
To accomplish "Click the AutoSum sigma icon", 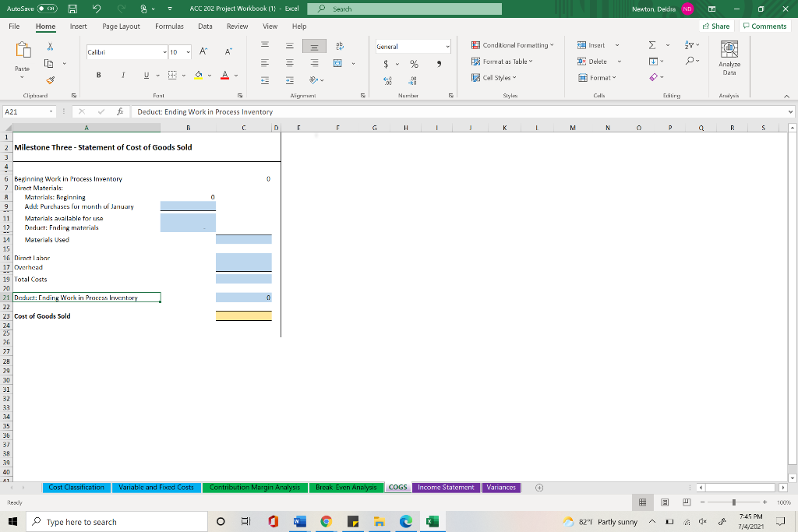I will pos(652,45).
